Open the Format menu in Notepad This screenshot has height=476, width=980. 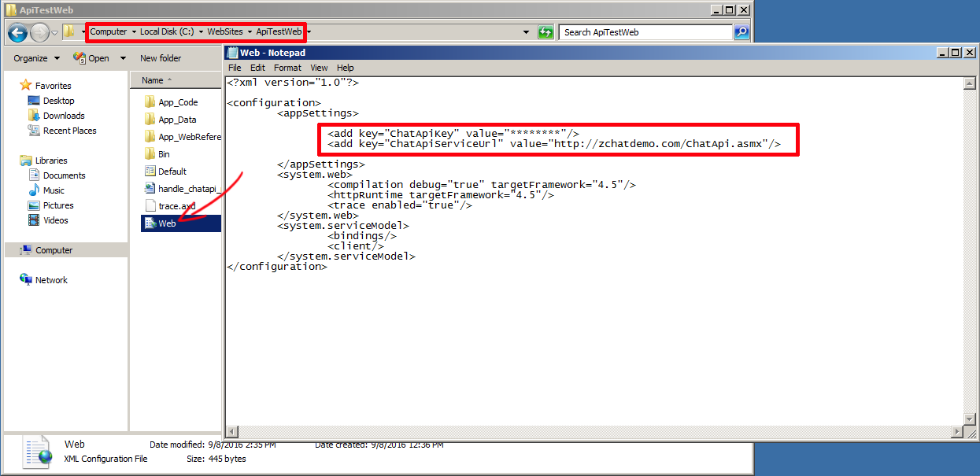point(287,68)
